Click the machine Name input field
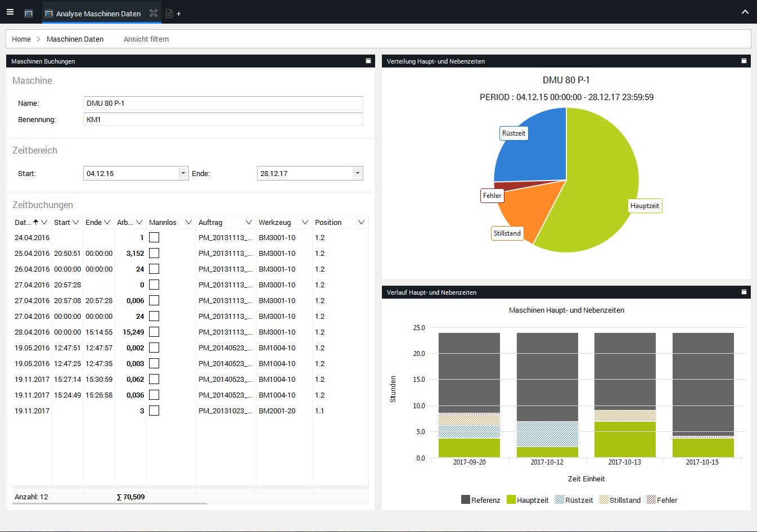The image size is (757, 532). tap(223, 103)
